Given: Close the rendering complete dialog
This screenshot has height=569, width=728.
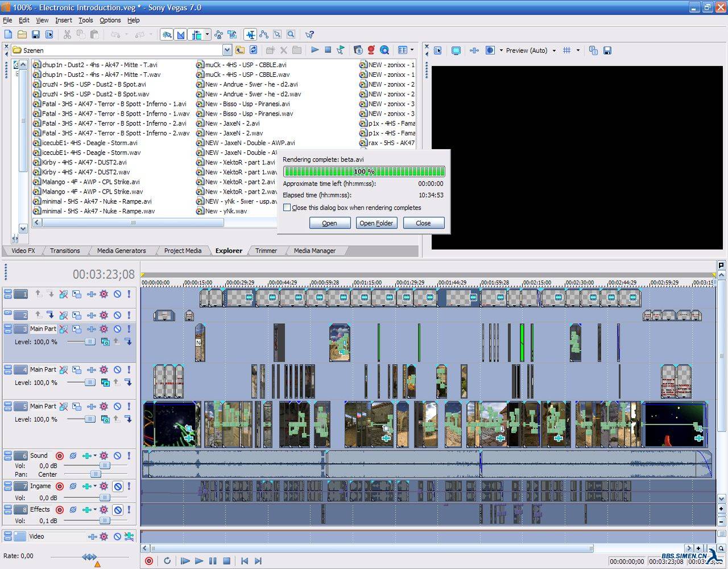Looking at the screenshot, I should (423, 223).
